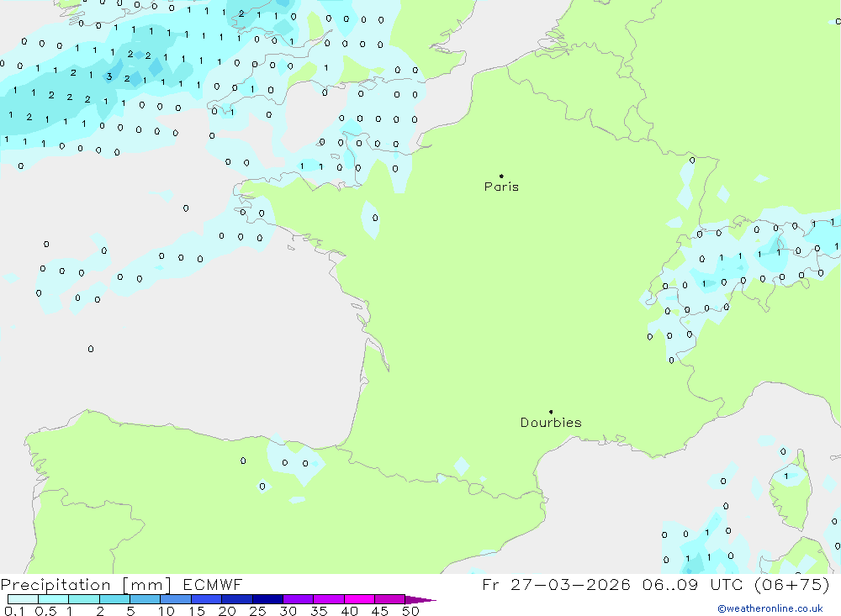Select the 20–25 mm legend swatch
The height and width of the screenshot is (616, 841).
(237, 599)
